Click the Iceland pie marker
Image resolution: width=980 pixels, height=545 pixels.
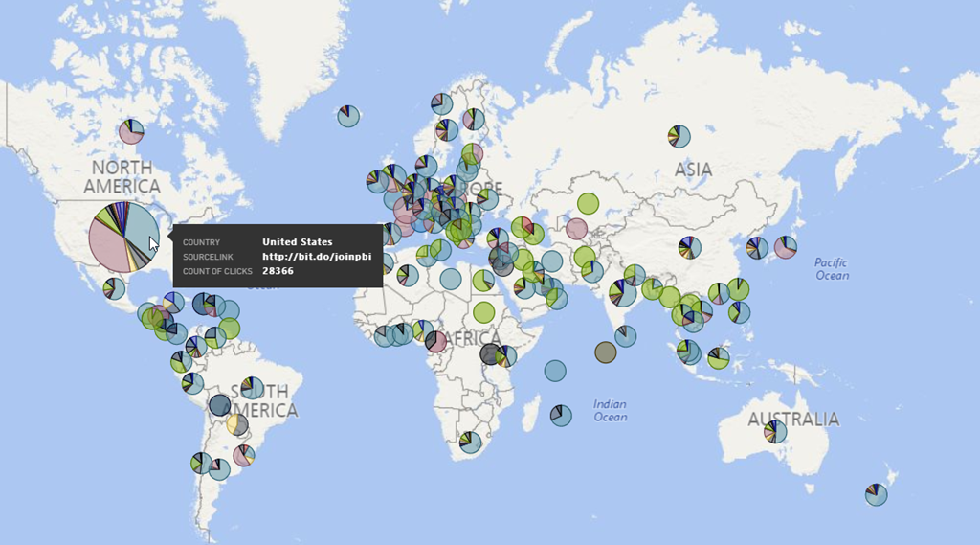tap(349, 116)
